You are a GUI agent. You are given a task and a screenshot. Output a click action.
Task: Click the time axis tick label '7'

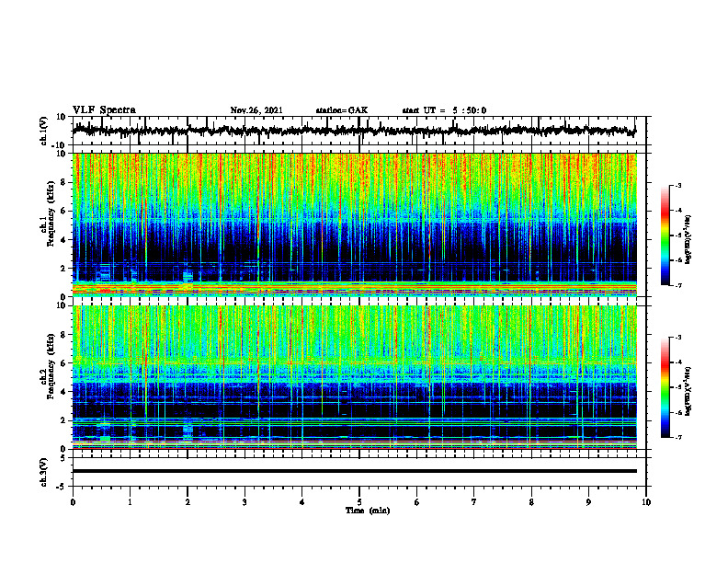click(474, 502)
